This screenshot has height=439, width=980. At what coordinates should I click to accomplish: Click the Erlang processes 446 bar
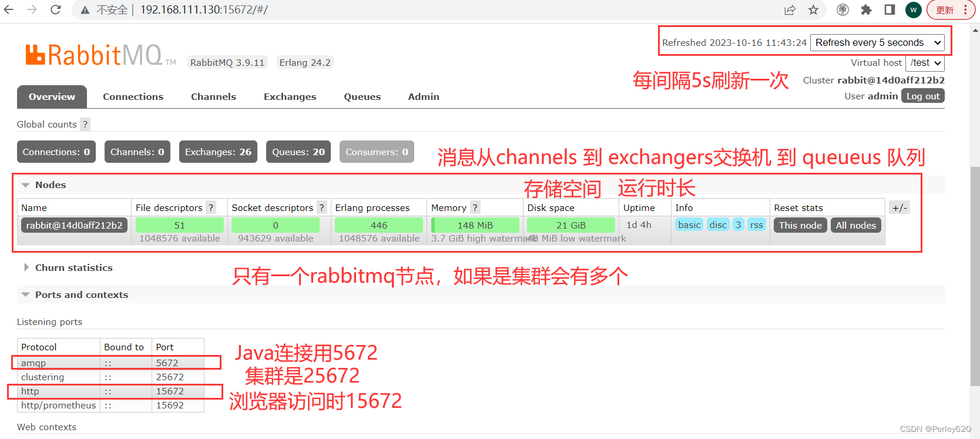pos(379,225)
